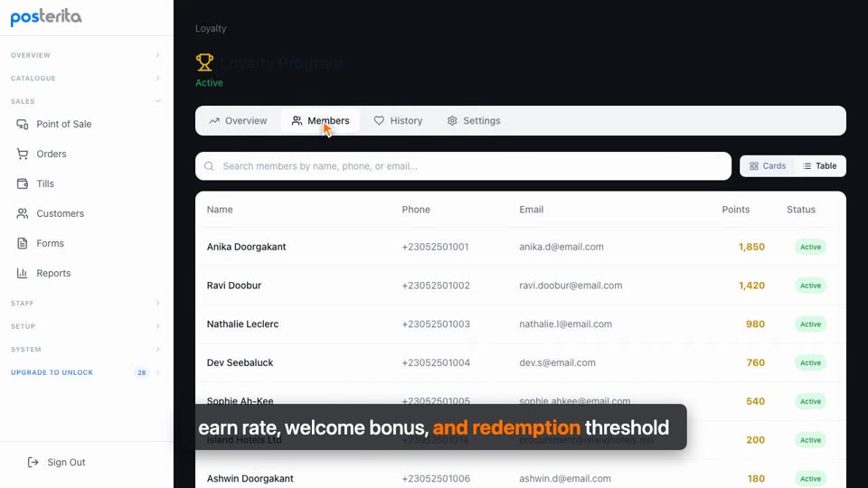Click Active badge for Ravi Doobur

point(810,286)
